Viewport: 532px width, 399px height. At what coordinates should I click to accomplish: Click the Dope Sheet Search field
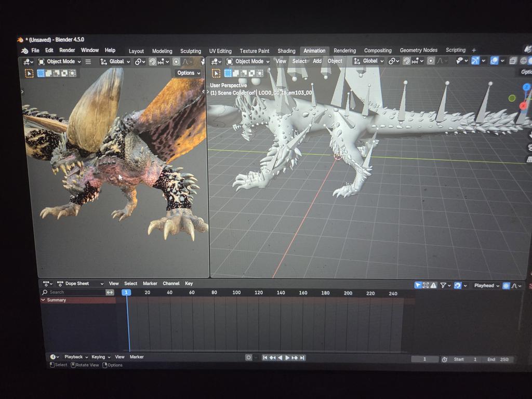point(73,292)
